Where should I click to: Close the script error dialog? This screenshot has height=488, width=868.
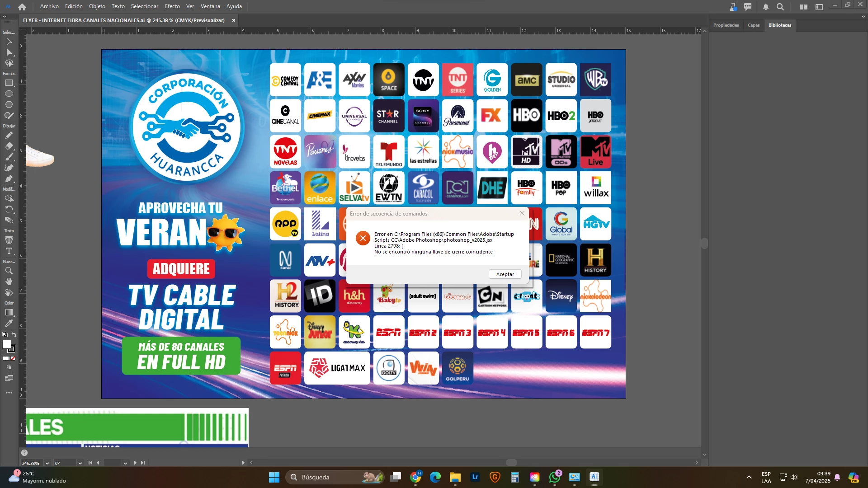(x=522, y=213)
